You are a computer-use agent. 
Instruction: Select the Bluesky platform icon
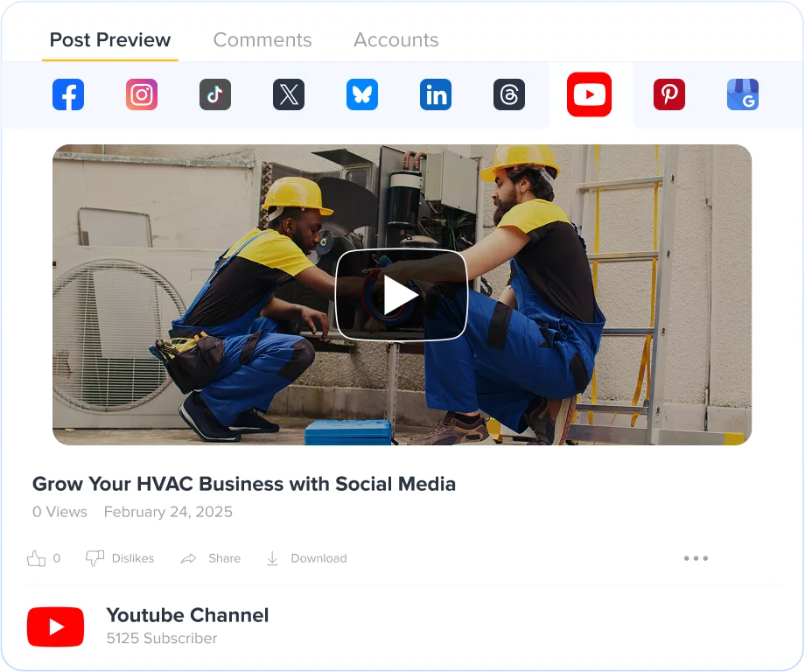click(x=362, y=94)
